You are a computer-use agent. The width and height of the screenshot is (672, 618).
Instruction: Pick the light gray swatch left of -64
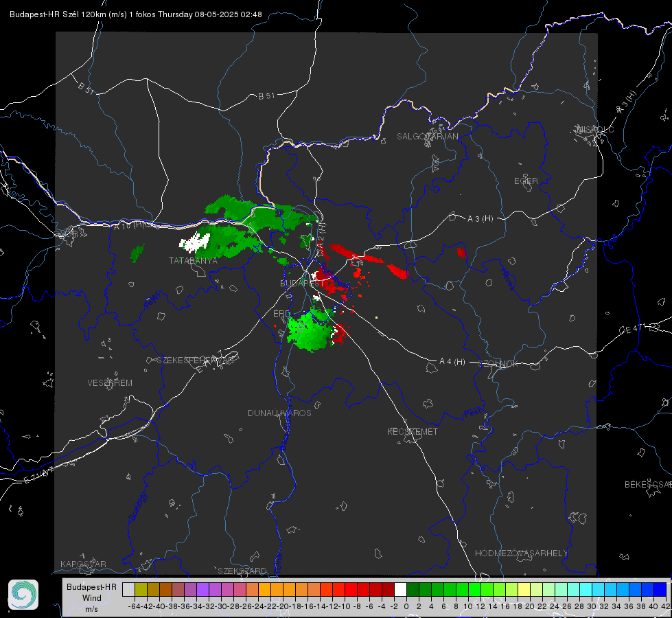128,589
